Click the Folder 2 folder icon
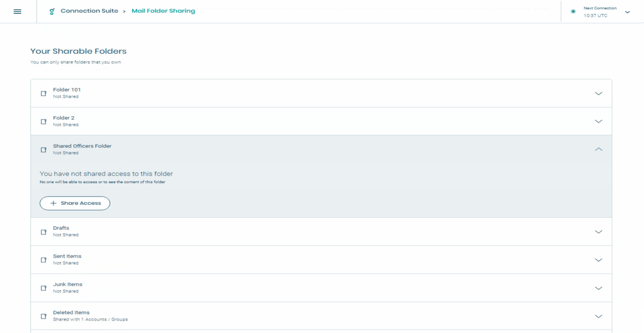Screen dimensions: 644x333 [x=44, y=122]
